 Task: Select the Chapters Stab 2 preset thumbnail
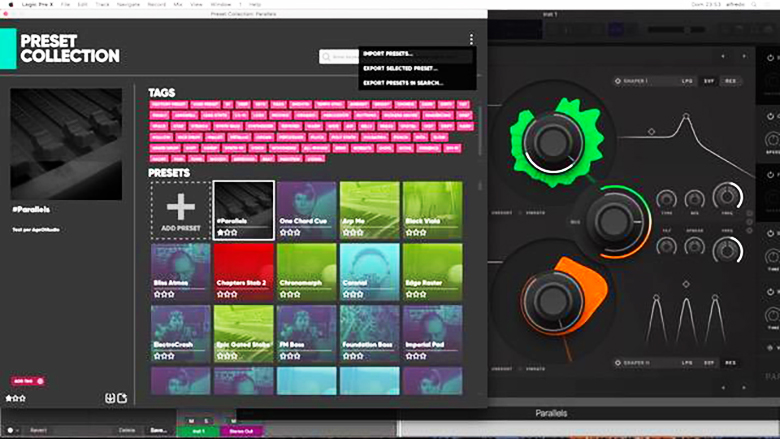(x=243, y=270)
